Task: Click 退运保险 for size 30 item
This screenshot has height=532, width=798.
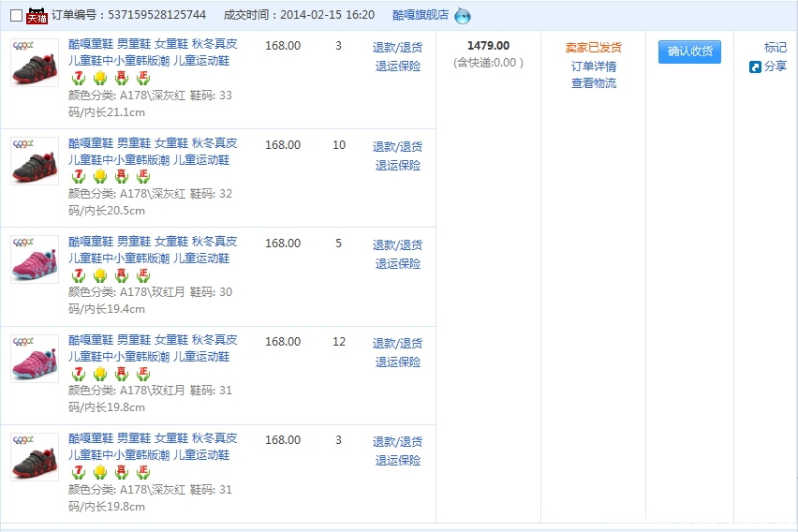Action: pyautogui.click(x=397, y=264)
